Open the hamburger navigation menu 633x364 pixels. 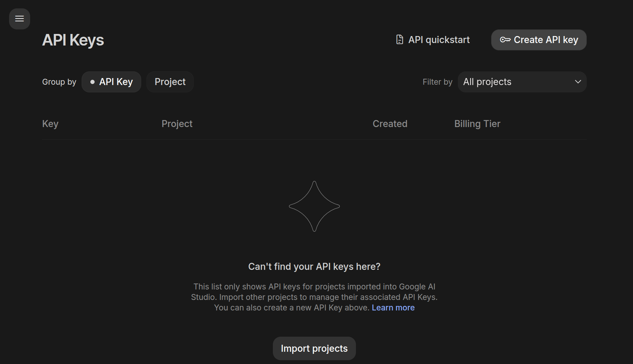[x=20, y=19]
